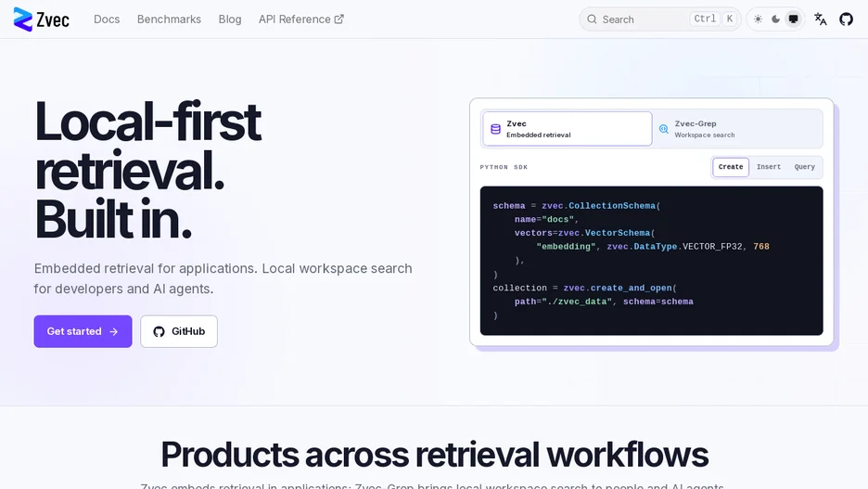Click the Zvec database stack icon

click(495, 129)
